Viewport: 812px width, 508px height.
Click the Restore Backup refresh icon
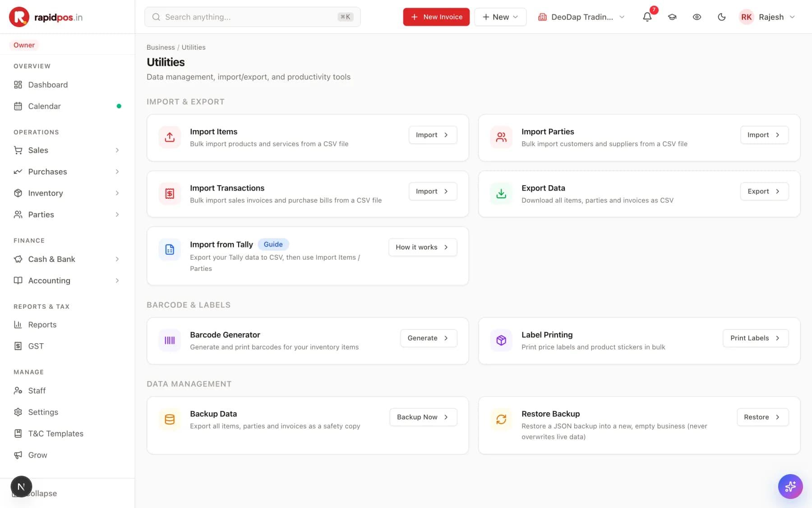click(501, 419)
